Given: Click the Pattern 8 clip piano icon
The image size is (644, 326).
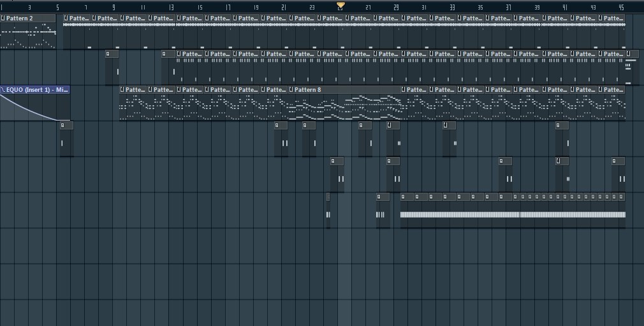Looking at the screenshot, I should coord(292,90).
